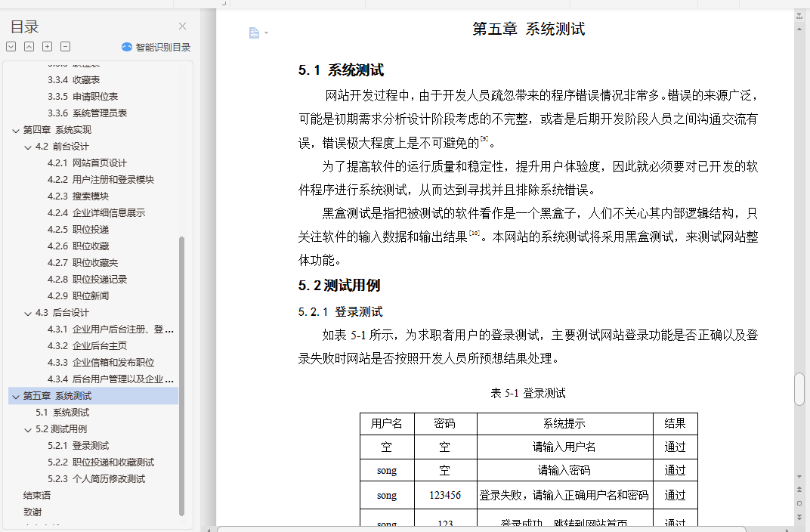Open 4.2.4 企业详细信息展示 heading
Image resolution: width=810 pixels, height=532 pixels.
pos(96,212)
